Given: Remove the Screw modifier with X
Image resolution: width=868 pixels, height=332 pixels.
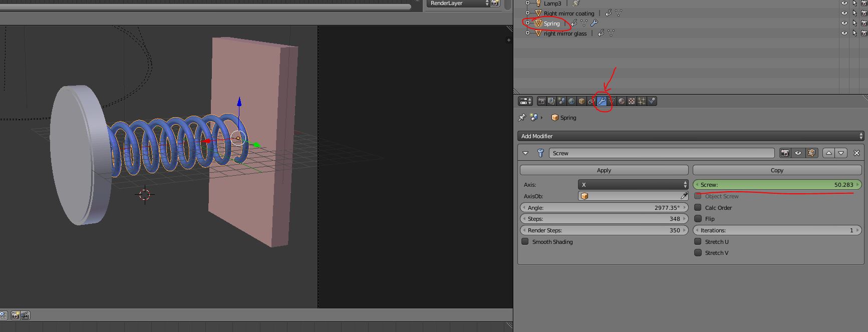Looking at the screenshot, I should pyautogui.click(x=856, y=153).
